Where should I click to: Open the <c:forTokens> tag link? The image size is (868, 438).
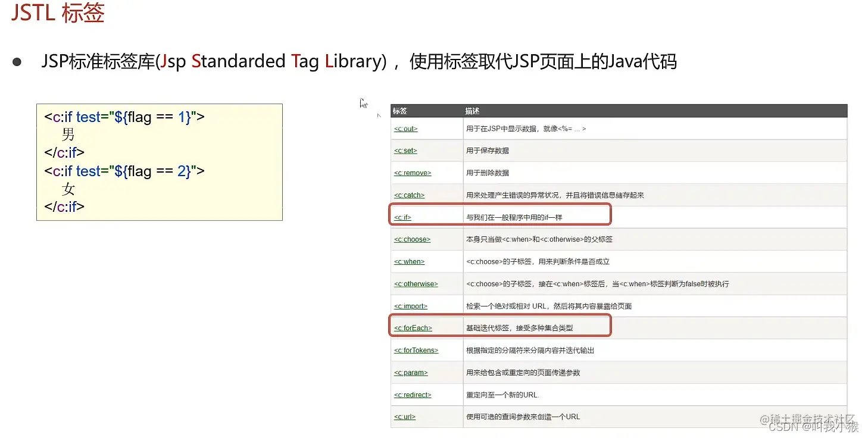[415, 350]
